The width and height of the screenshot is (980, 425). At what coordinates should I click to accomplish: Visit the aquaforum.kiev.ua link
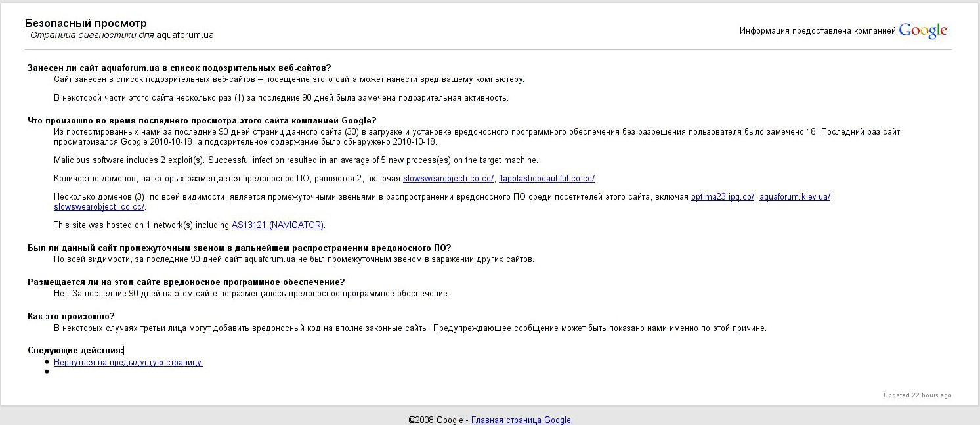pos(796,197)
